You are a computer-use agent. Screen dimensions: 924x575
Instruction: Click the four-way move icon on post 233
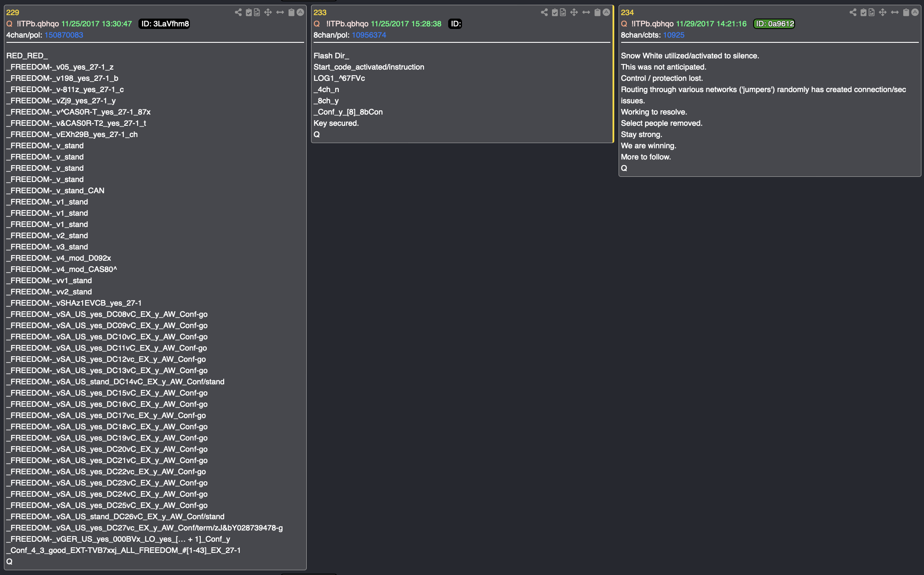[574, 12]
